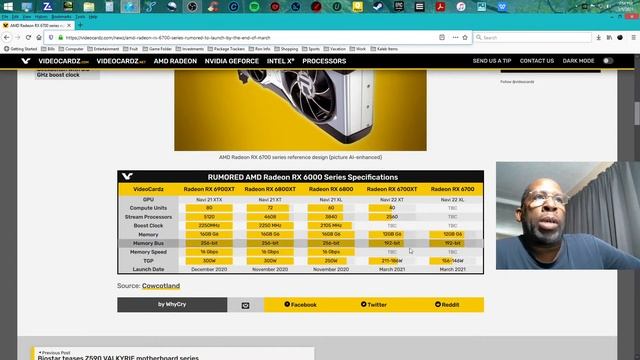Open the VIDEOCARDZ.com nav link
640x360 pixels.
click(x=63, y=61)
